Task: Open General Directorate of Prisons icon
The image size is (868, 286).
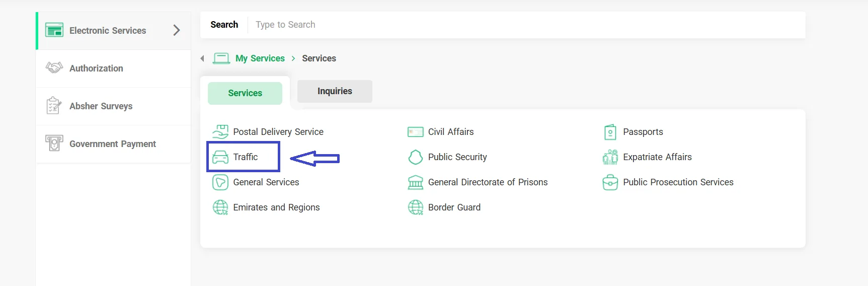Action: [x=416, y=182]
